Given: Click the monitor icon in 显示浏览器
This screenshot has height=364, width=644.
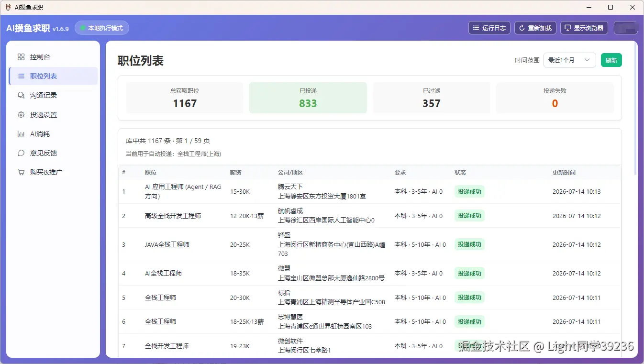Looking at the screenshot, I should (x=567, y=28).
